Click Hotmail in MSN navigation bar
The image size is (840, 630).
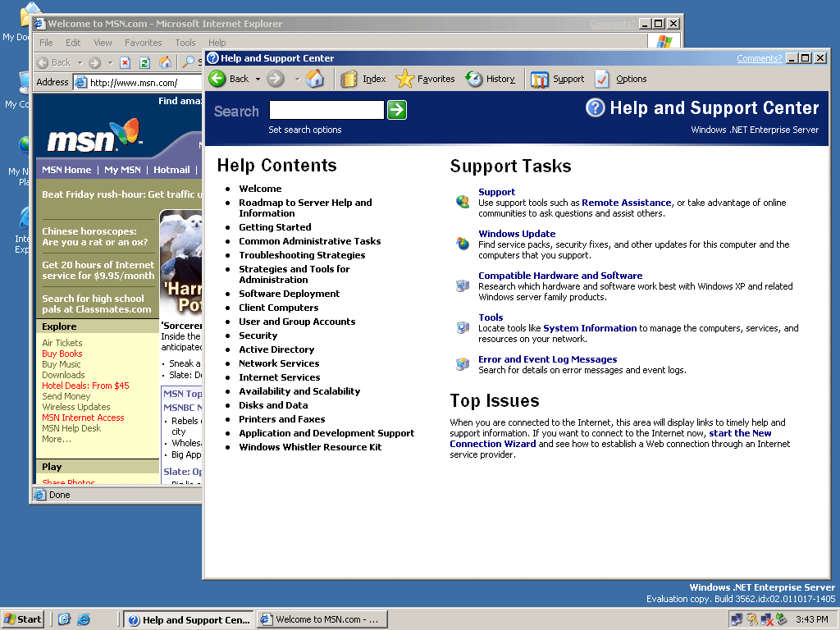click(171, 170)
